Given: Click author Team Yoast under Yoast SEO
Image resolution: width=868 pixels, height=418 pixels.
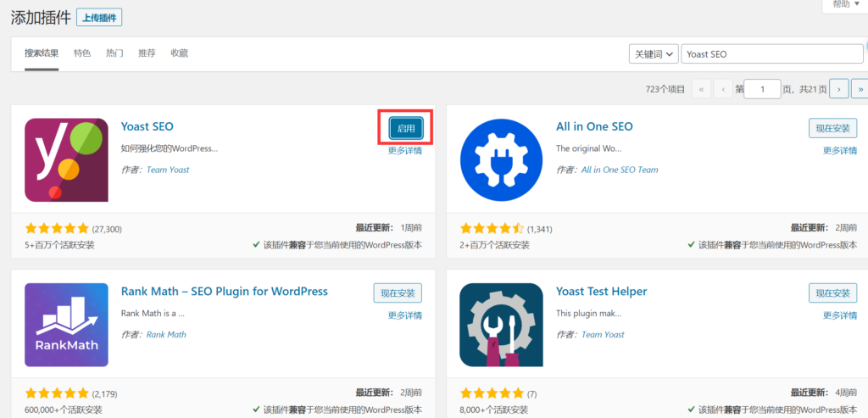Looking at the screenshot, I should pyautogui.click(x=168, y=170).
